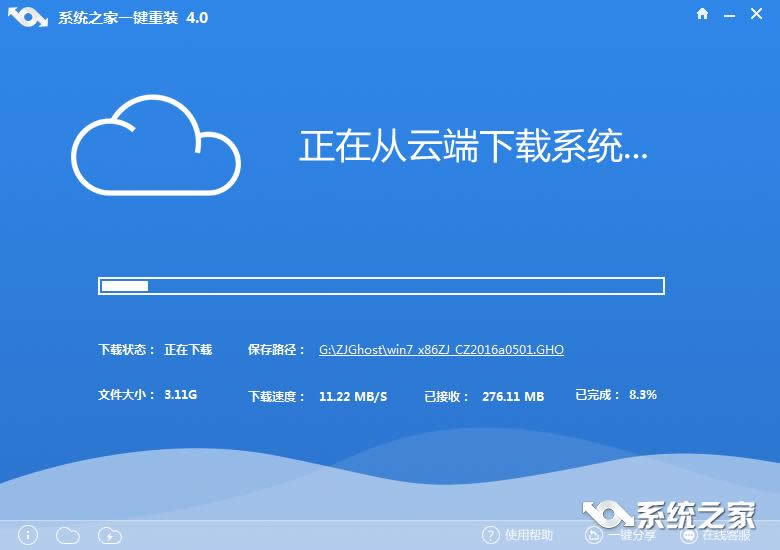Image resolution: width=780 pixels, height=550 pixels.
Task: Click the question mark help icon
Action: click(490, 535)
